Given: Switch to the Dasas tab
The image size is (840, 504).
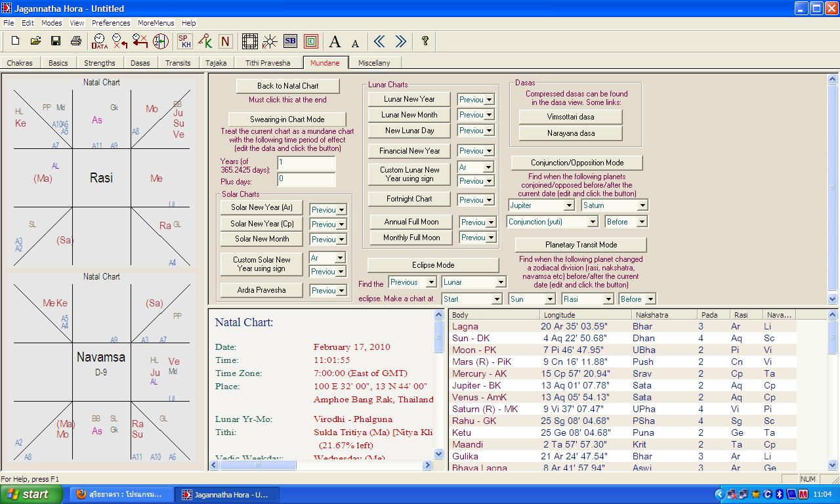Looking at the screenshot, I should (140, 63).
